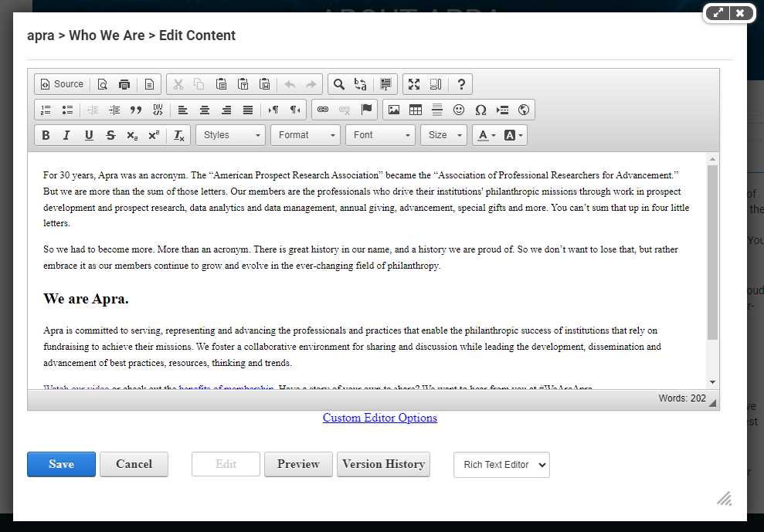The height and width of the screenshot is (532, 764).
Task: Click the Undo arrow
Action: [290, 84]
